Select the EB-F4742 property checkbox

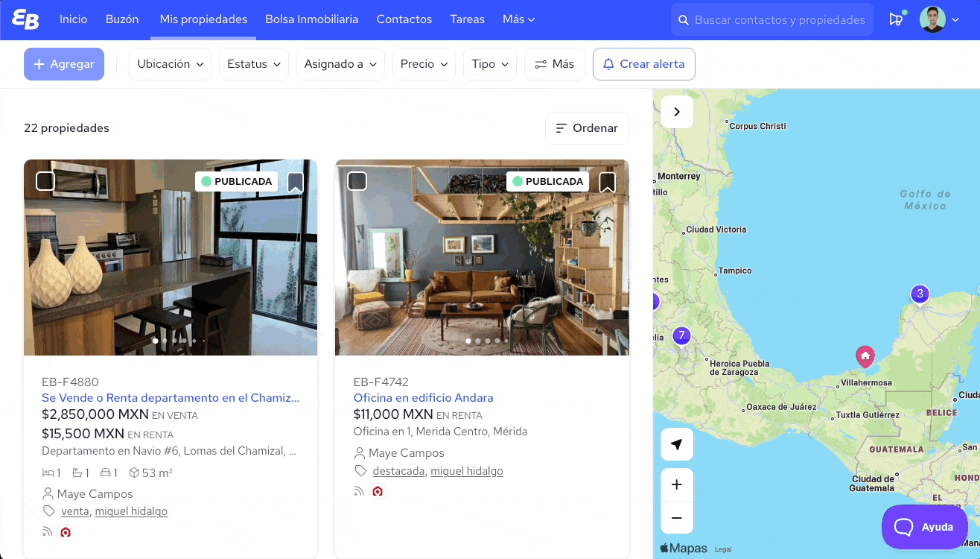pyautogui.click(x=357, y=181)
